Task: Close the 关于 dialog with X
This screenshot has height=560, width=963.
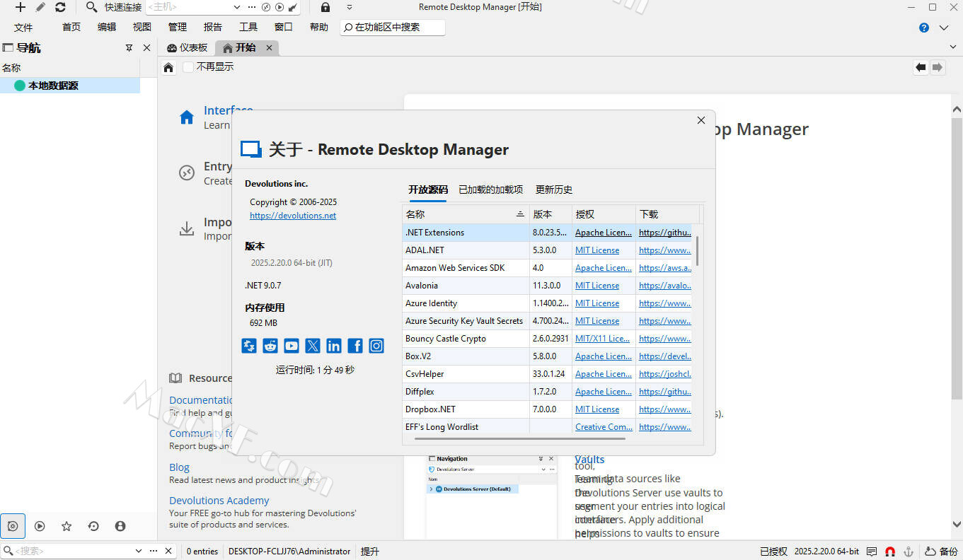Action: click(701, 120)
